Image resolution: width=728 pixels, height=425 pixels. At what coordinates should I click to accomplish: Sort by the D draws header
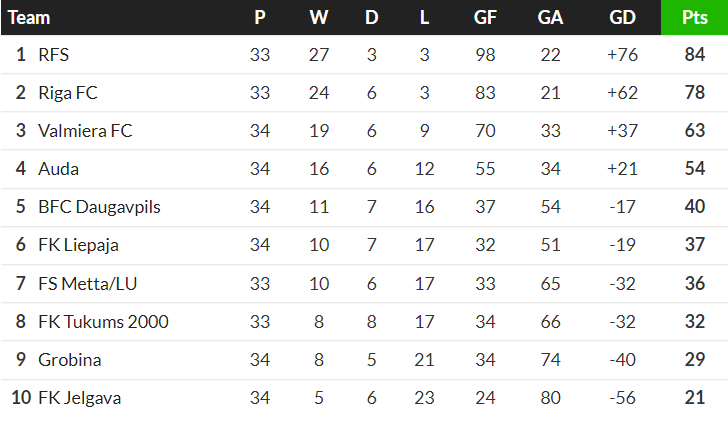pos(372,17)
